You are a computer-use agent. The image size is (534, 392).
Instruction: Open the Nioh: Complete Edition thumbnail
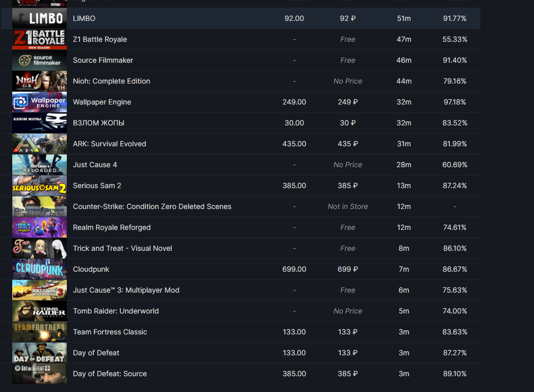39,81
